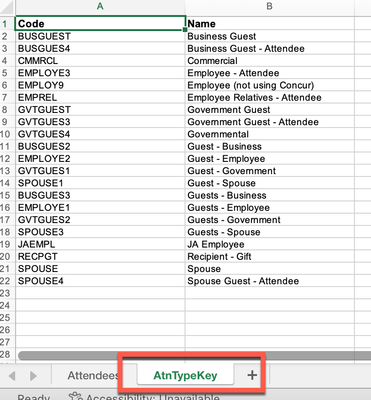Select the Name header cell
Screen dimensions: 371x400
[269, 23]
